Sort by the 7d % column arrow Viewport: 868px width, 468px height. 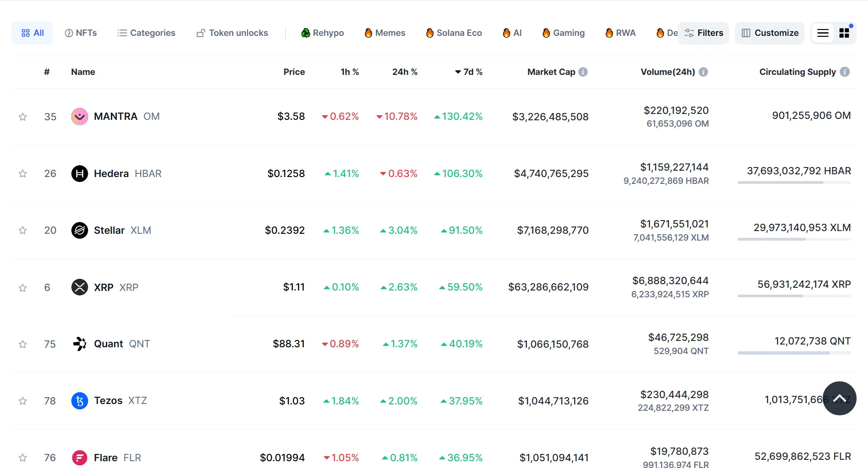(x=458, y=72)
